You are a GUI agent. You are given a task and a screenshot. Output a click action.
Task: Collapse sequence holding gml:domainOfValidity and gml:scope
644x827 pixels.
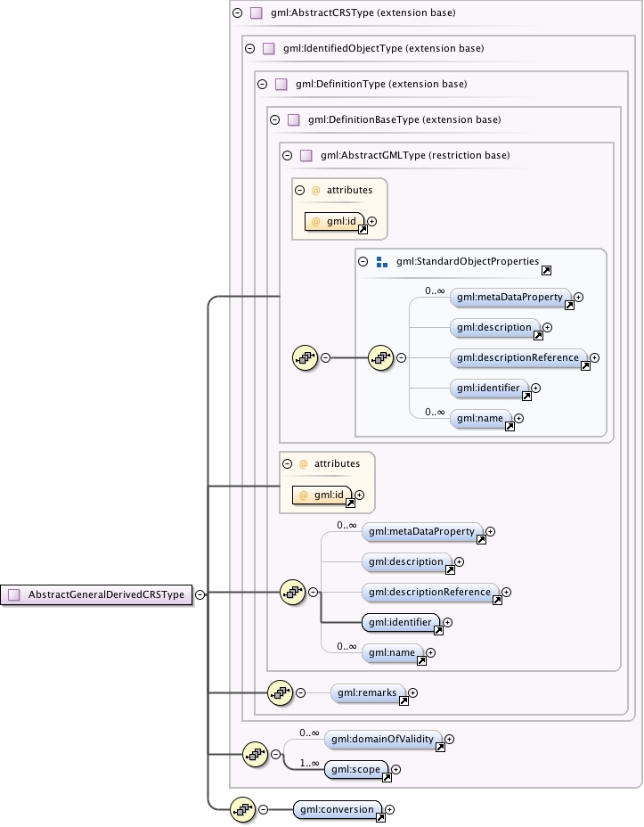pyautogui.click(x=275, y=754)
